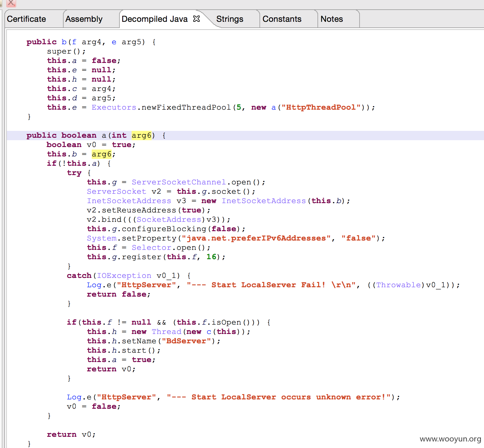This screenshot has width=484, height=448.
Task: Switch to the Certificate tab
Action: click(27, 19)
